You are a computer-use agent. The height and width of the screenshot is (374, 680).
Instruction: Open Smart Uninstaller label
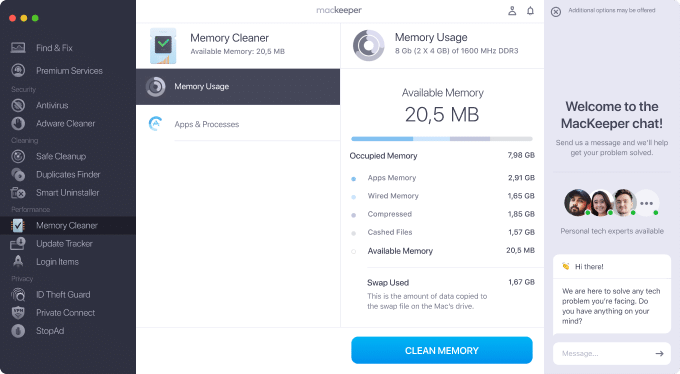coord(68,193)
